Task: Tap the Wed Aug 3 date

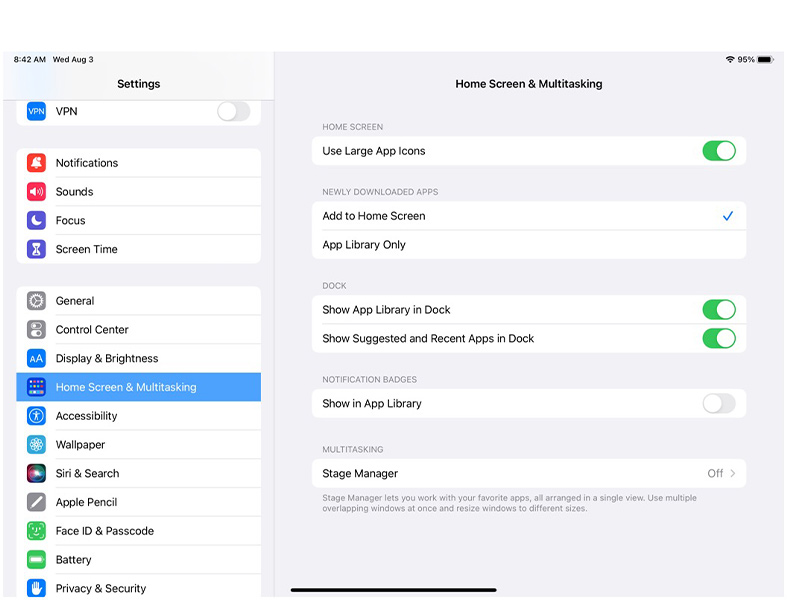Action: pyautogui.click(x=73, y=59)
